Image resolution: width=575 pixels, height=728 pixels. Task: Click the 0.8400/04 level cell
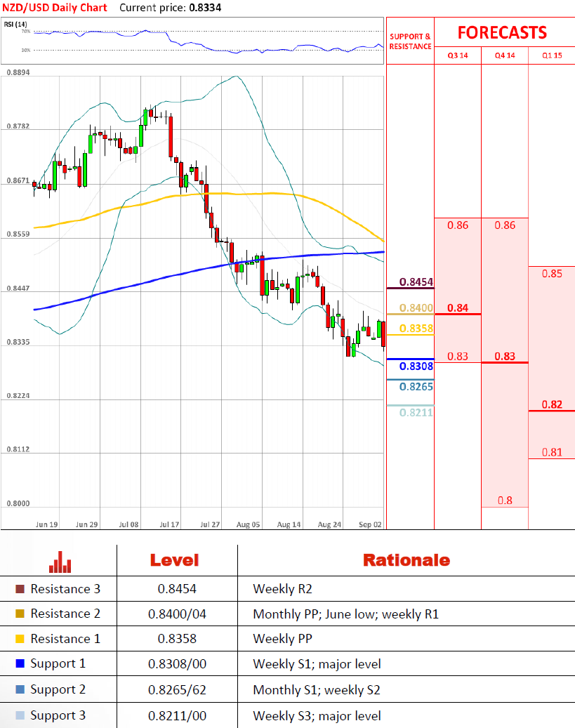point(177,614)
